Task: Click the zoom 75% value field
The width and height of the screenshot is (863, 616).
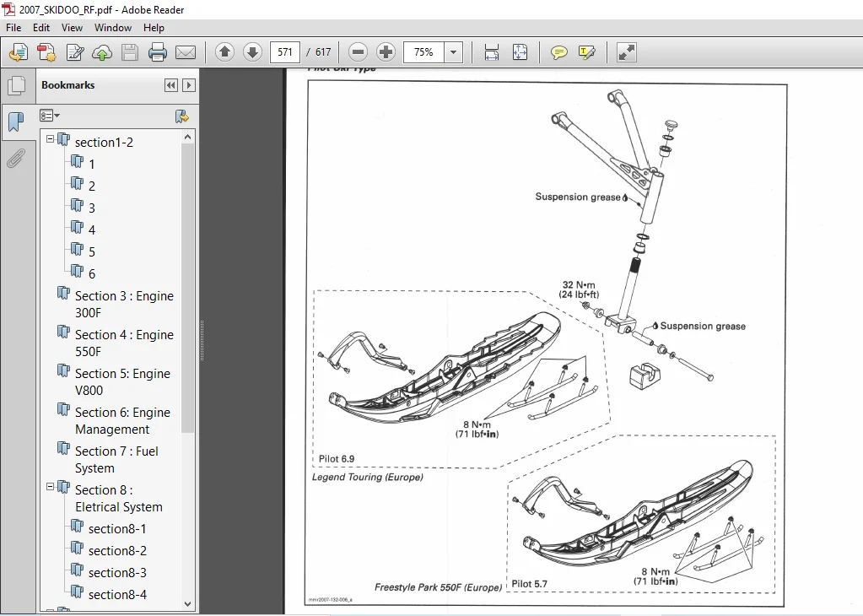Action: coord(423,52)
